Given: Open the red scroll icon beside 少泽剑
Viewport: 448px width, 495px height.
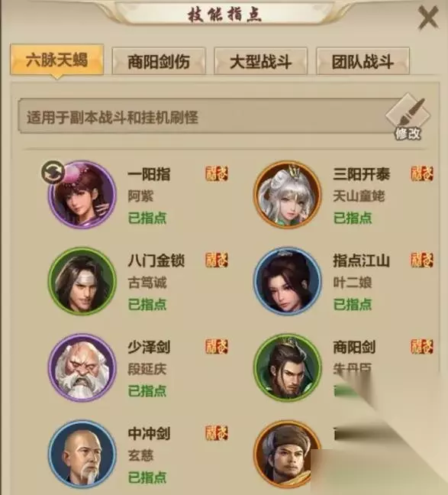Looking at the screenshot, I should 217,346.
